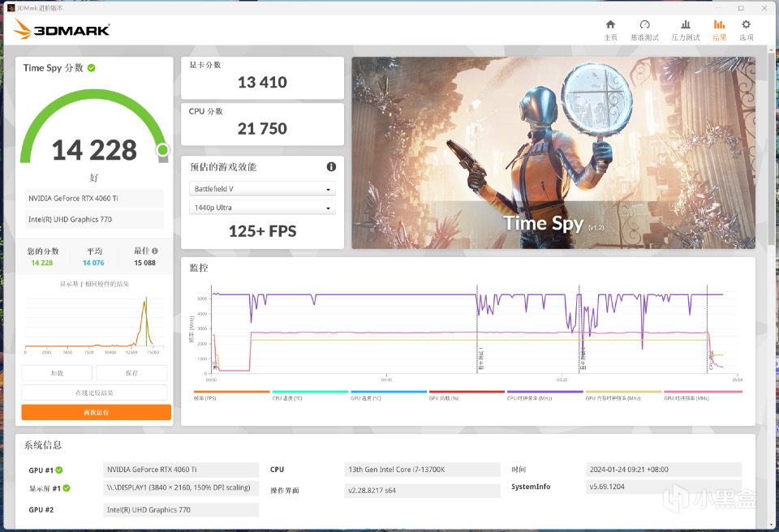The width and height of the screenshot is (779, 532).
Task: Toggle the orange FPS legend in monitoring
Action: tap(231, 395)
